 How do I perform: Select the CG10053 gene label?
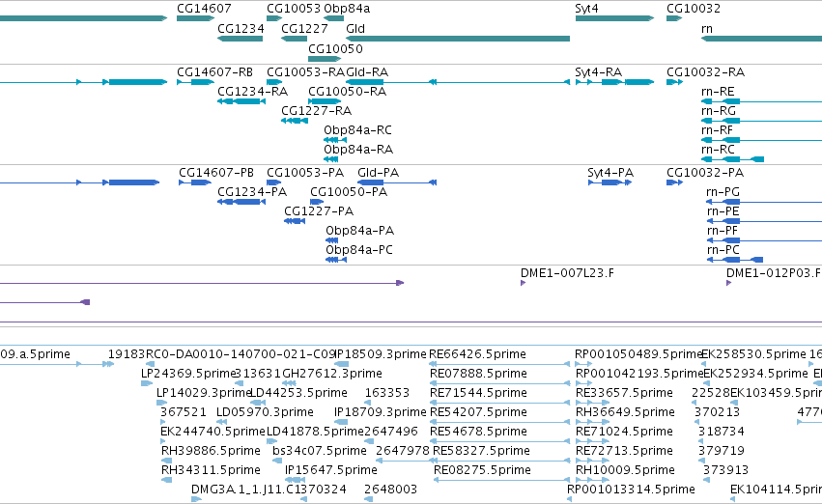(294, 9)
